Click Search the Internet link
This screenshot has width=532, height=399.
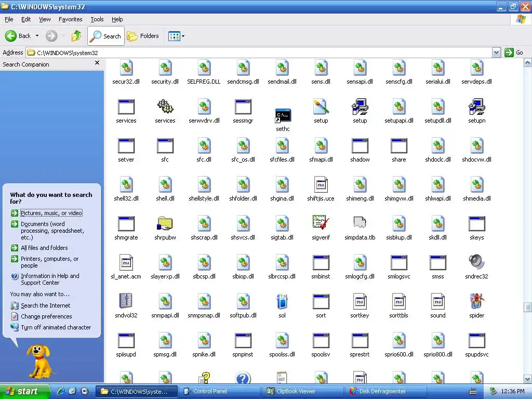(46, 305)
